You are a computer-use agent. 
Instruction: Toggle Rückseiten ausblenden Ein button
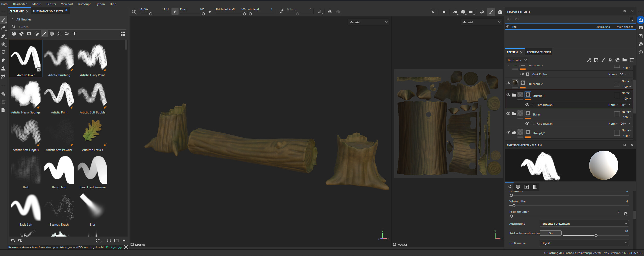(550, 233)
